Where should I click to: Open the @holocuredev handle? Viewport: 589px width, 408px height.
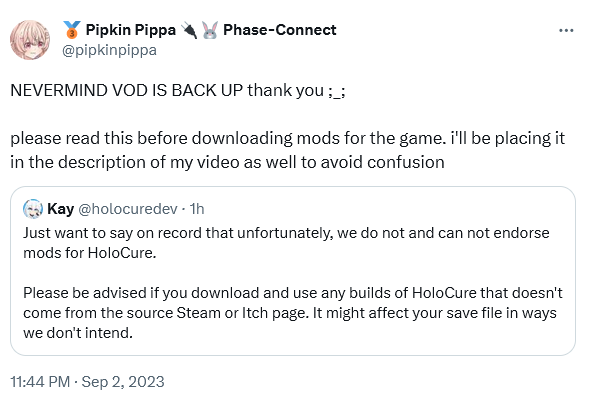[128, 209]
